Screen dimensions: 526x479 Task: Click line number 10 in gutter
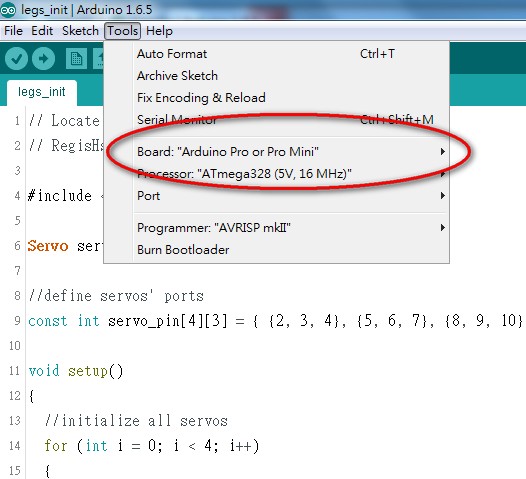pos(15,345)
